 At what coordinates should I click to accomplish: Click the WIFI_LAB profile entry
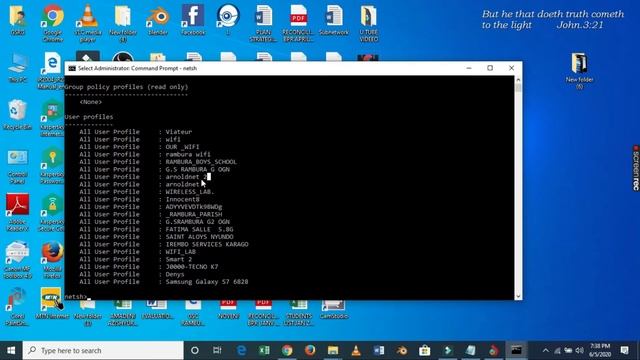181,252
